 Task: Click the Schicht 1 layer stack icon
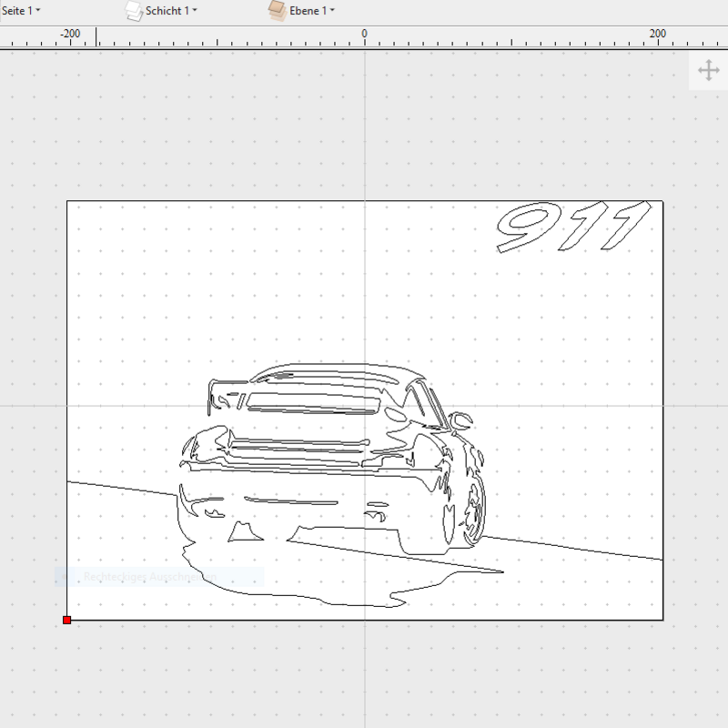(x=133, y=11)
